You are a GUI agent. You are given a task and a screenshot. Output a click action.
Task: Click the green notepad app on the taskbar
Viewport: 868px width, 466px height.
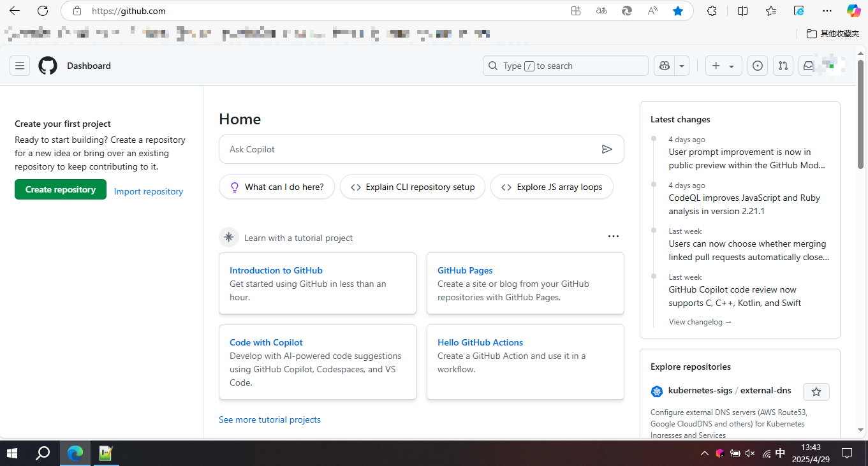[106, 453]
